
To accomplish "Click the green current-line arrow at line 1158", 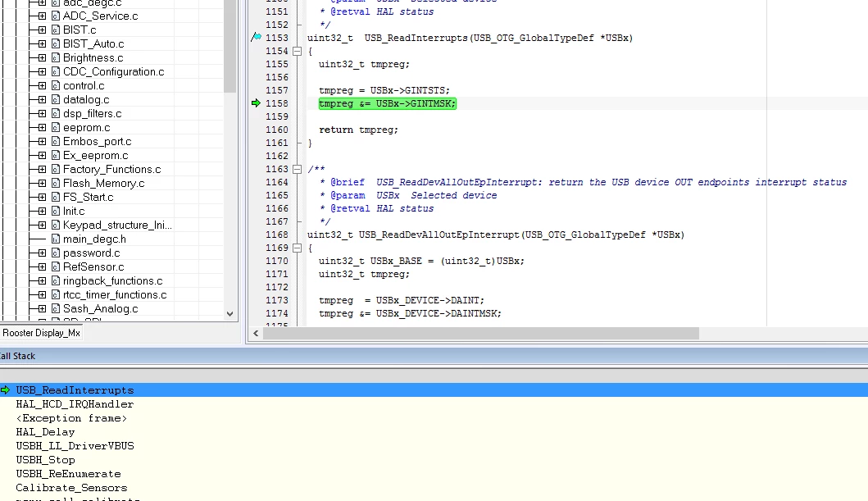I will click(256, 103).
